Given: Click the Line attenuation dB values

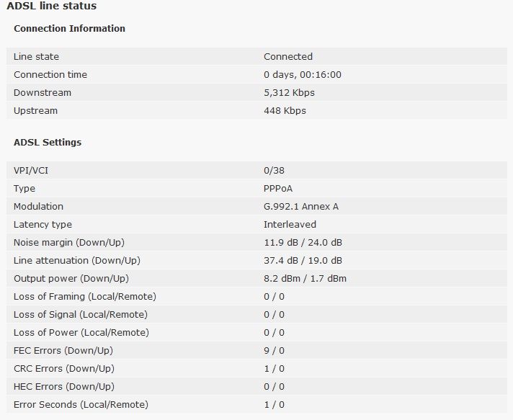Looking at the screenshot, I should pos(303,261).
